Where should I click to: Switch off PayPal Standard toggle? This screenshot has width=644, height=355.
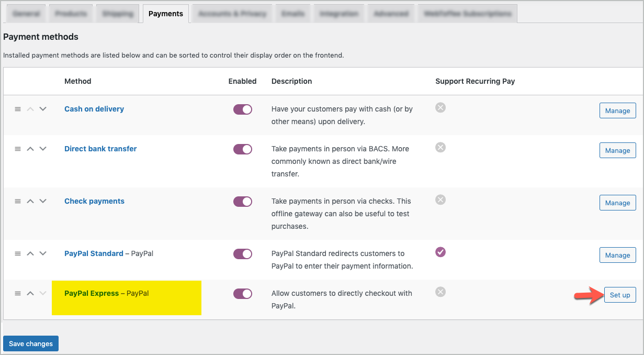243,254
